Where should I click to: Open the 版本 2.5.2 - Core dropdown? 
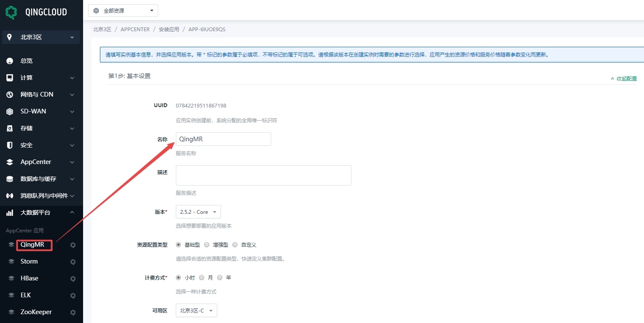pyautogui.click(x=198, y=212)
